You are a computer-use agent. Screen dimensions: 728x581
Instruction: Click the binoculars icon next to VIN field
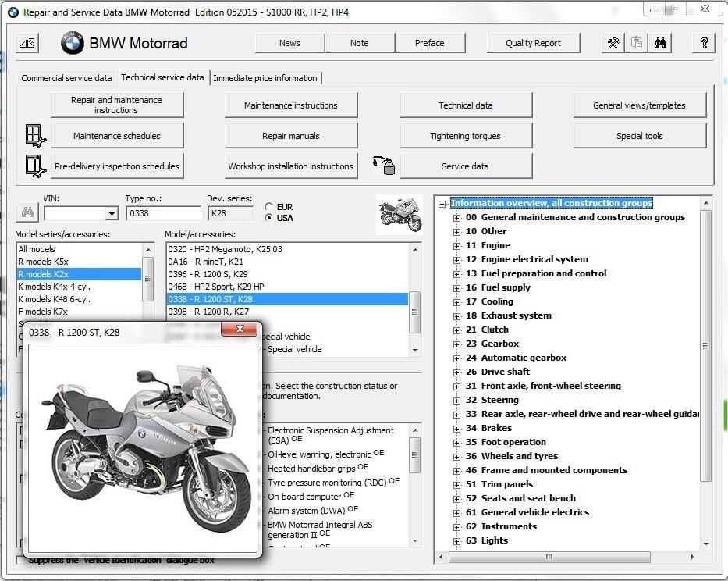coord(27,213)
